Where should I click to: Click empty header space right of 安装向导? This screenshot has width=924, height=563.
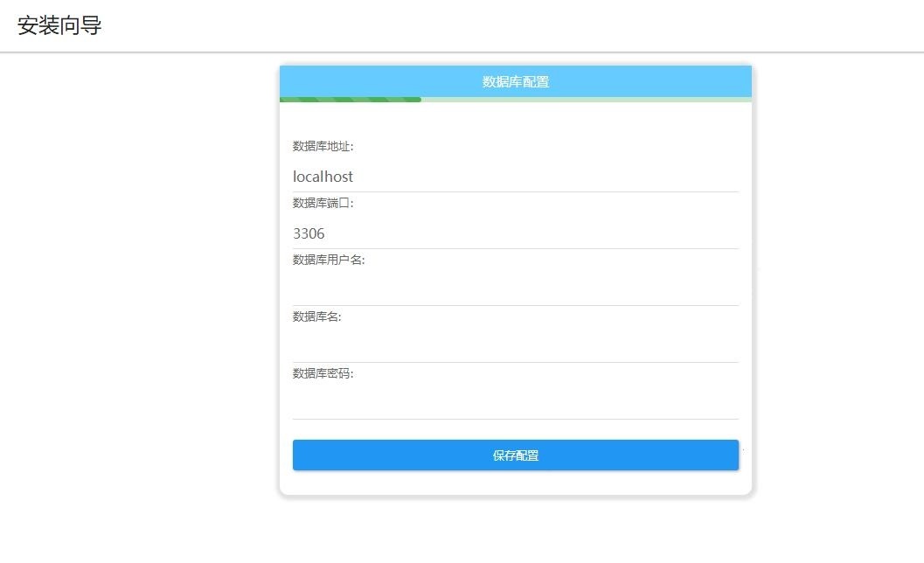pos(525,26)
